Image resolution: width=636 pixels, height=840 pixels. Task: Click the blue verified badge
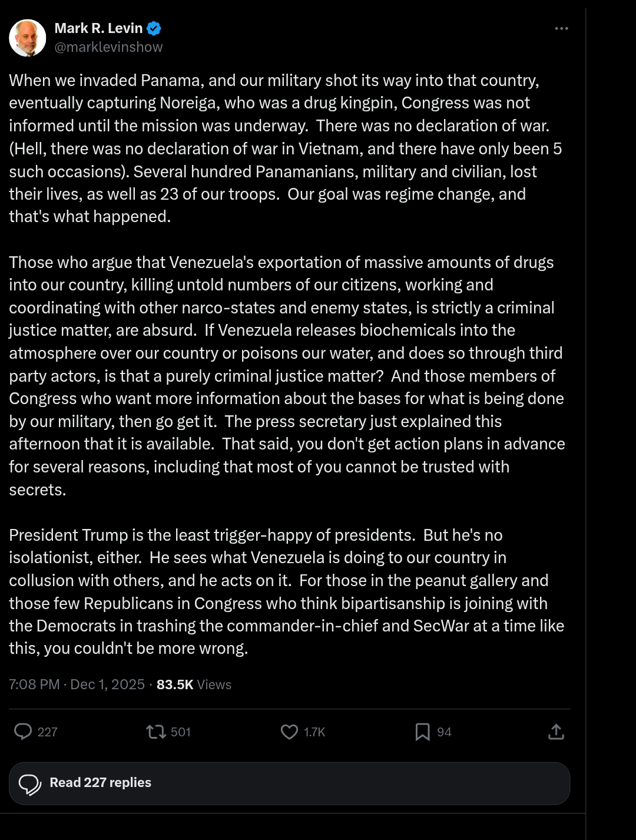pos(154,28)
